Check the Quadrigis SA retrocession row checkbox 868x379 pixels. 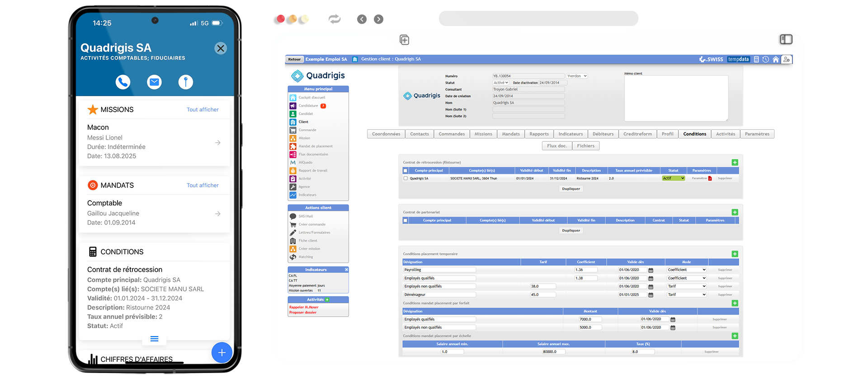[x=406, y=178]
